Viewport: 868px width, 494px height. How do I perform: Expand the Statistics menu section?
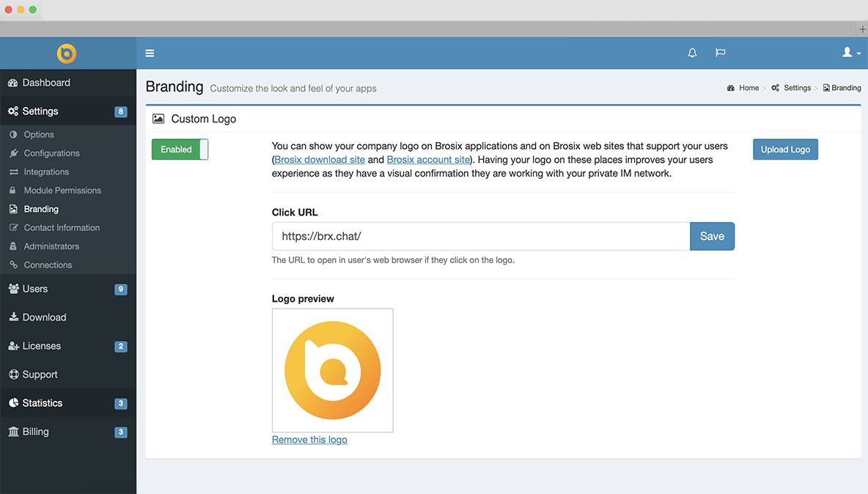pos(68,402)
